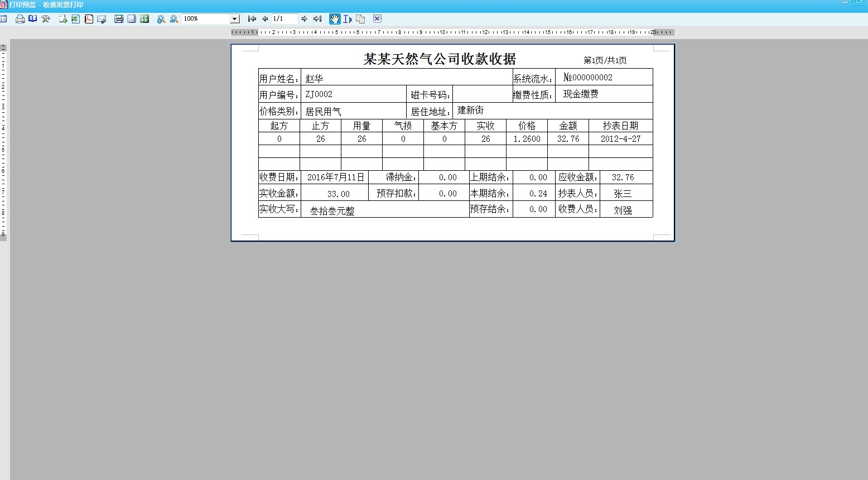Click the meter reader name 张三

click(x=623, y=194)
